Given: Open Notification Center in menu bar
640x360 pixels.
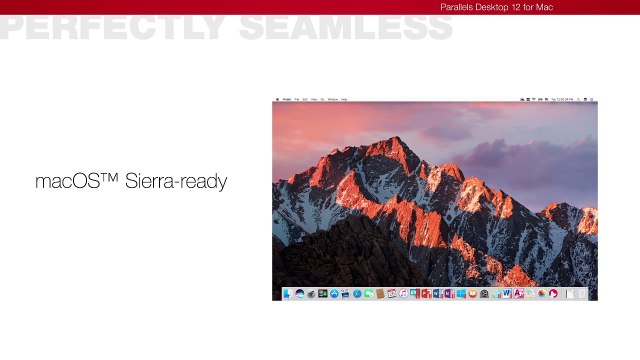Looking at the screenshot, I should pyautogui.click(x=591, y=99).
